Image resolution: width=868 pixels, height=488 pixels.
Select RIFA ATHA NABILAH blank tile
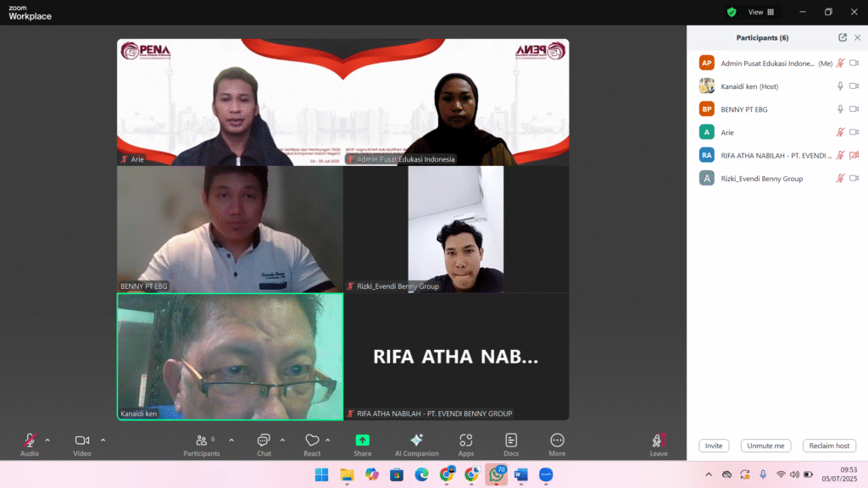point(456,357)
